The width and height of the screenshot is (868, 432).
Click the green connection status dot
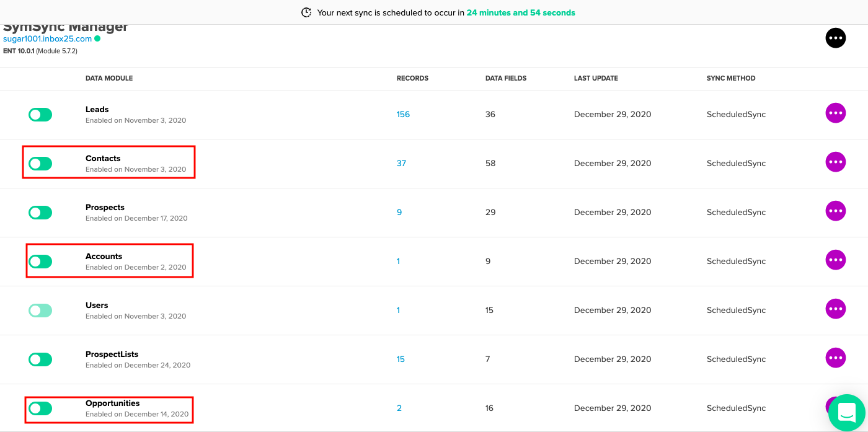[x=97, y=38]
